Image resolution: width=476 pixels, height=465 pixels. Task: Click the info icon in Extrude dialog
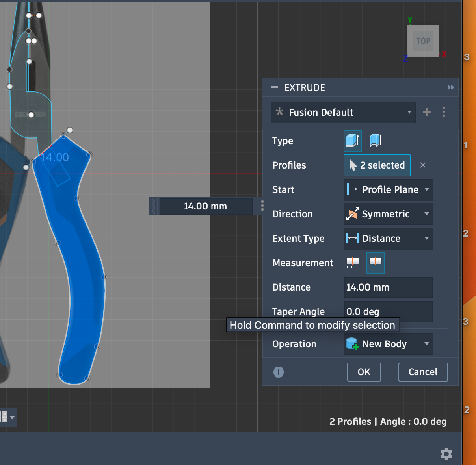point(279,372)
